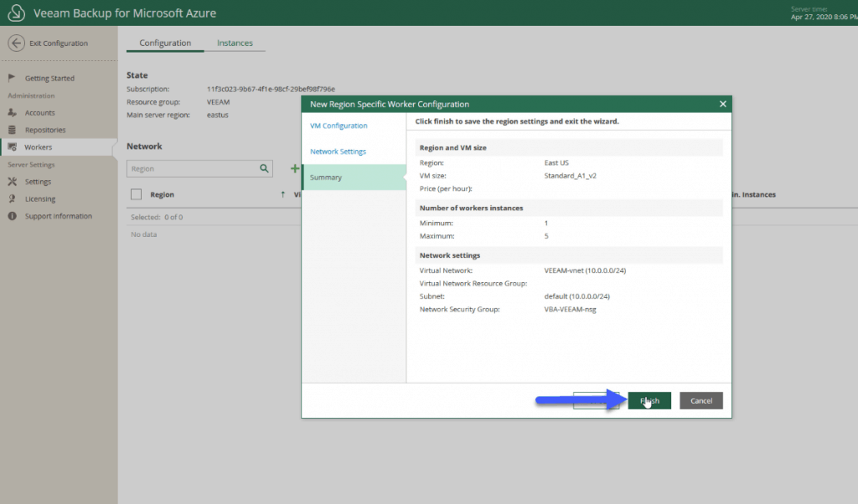Click the search magnifier in Region field
This screenshot has width=858, height=504.
264,168
